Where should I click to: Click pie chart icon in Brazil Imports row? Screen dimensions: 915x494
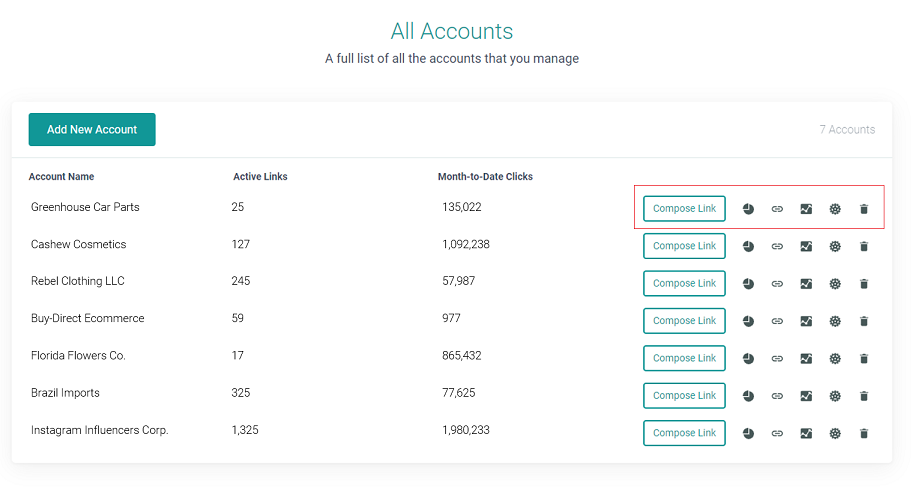[748, 396]
